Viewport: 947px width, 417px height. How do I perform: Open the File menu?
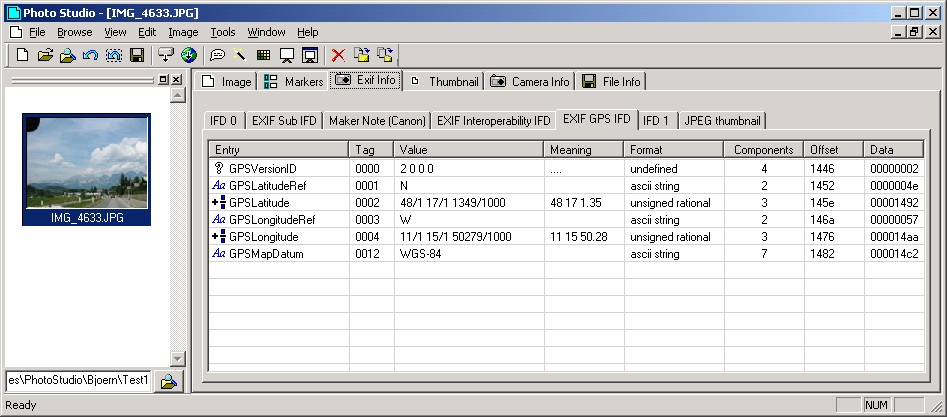click(x=37, y=32)
